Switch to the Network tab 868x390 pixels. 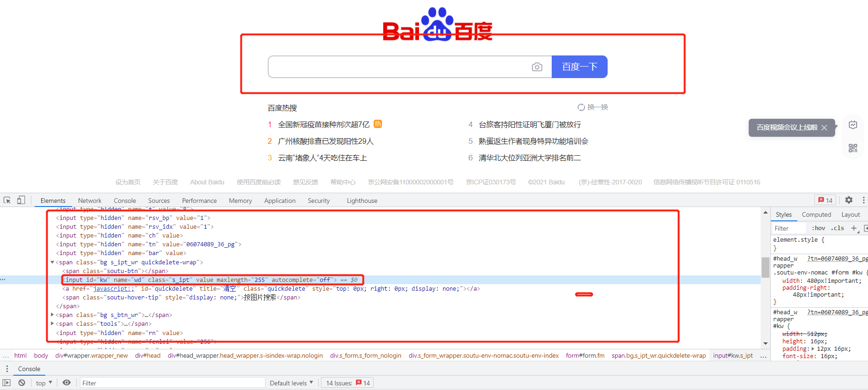click(90, 201)
